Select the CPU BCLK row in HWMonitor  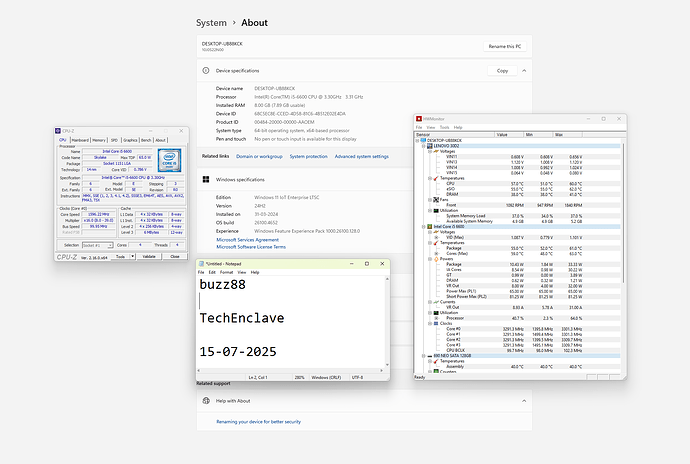click(x=518, y=350)
